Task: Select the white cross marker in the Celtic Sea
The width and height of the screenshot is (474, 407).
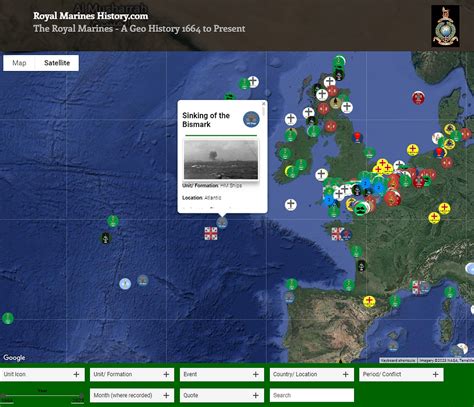Action: point(321,174)
